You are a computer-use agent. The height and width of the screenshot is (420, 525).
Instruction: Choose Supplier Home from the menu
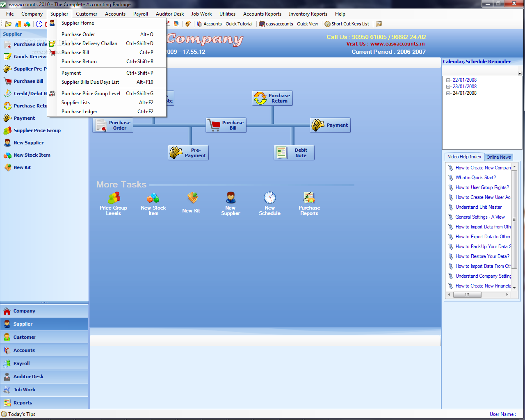[107, 23]
